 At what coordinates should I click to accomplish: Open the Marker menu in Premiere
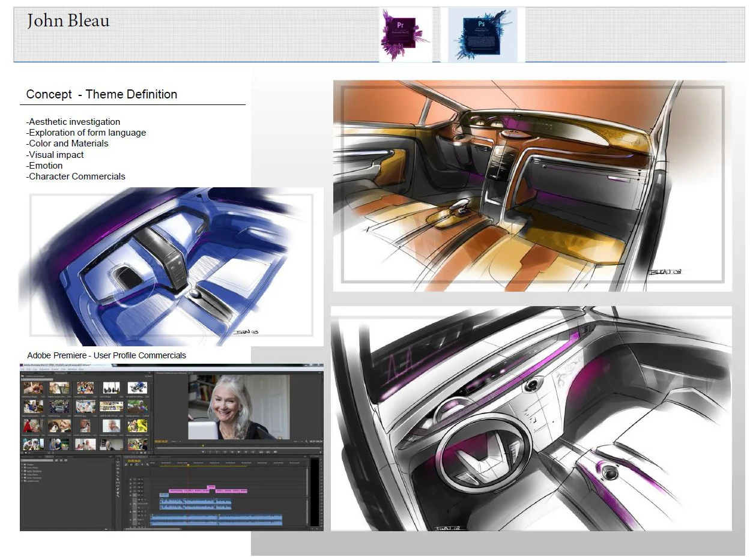coord(55,369)
